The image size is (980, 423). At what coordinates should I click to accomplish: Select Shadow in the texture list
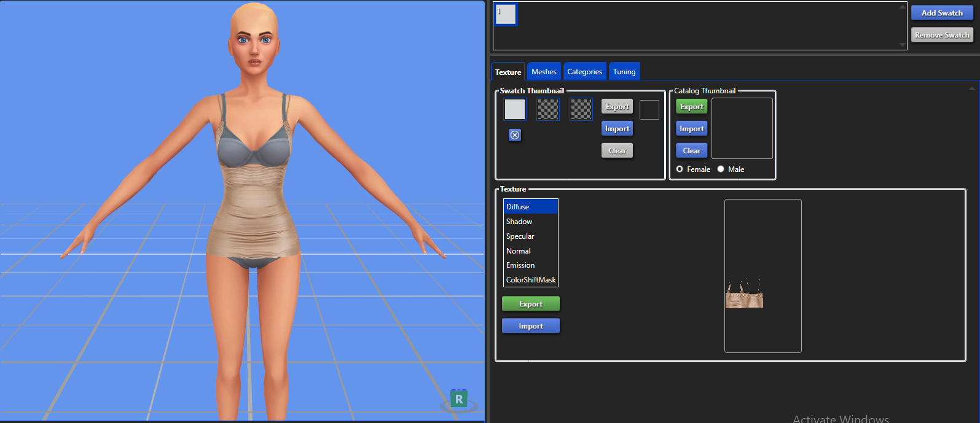531,222
